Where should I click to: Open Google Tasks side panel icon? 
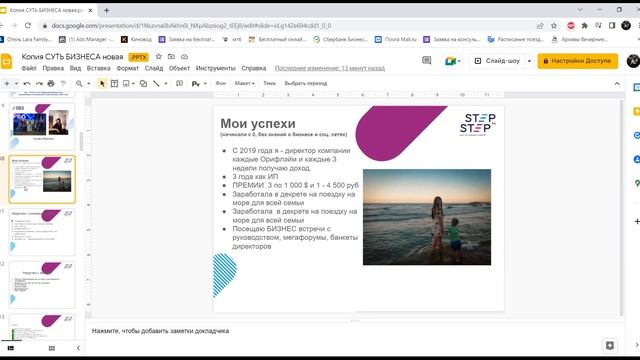[636, 136]
